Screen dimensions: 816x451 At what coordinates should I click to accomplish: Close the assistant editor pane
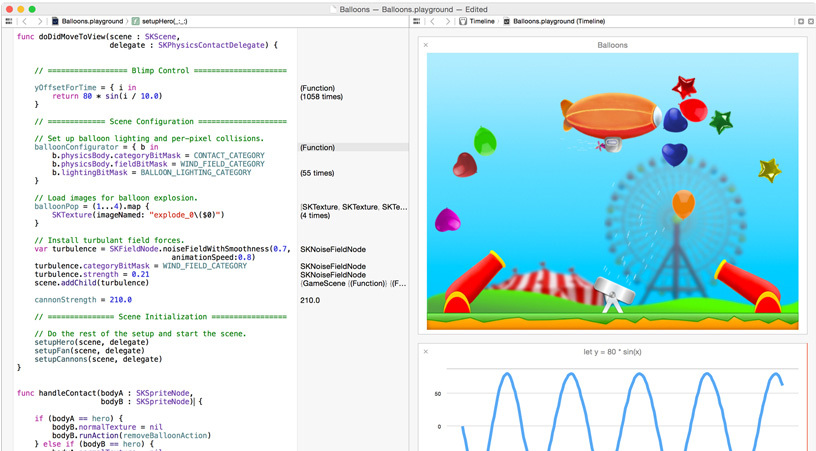click(x=810, y=21)
